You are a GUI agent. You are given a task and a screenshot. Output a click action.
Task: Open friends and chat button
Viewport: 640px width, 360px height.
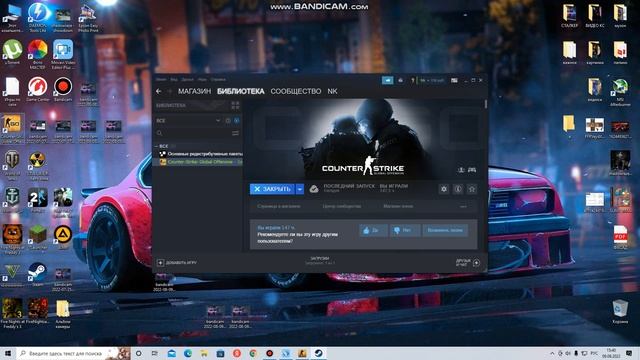[468, 263]
